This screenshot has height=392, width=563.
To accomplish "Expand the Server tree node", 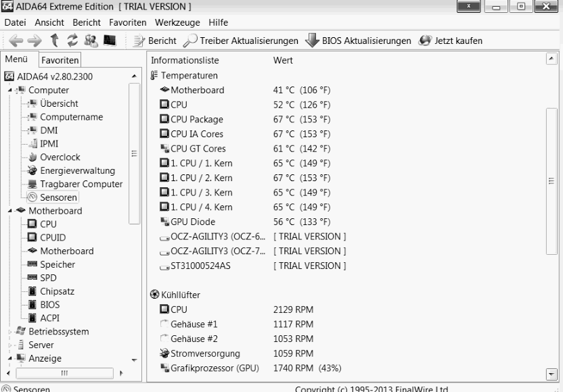I will [x=9, y=345].
